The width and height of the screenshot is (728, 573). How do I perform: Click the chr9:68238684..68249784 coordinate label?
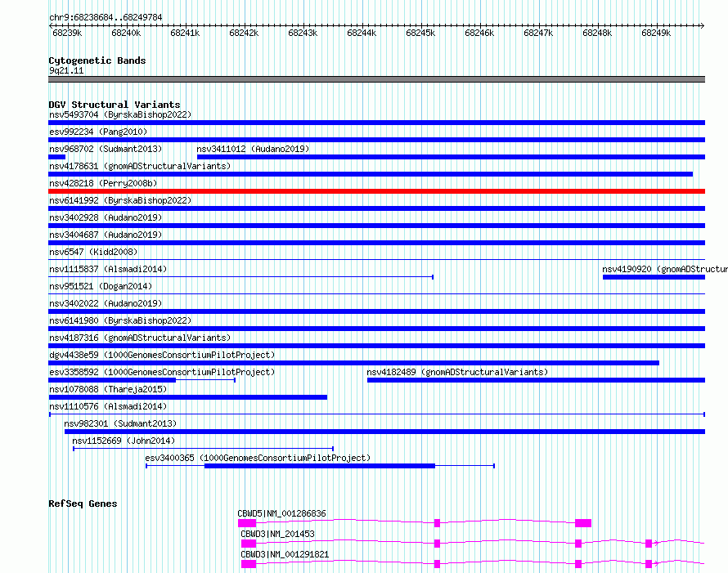click(106, 17)
